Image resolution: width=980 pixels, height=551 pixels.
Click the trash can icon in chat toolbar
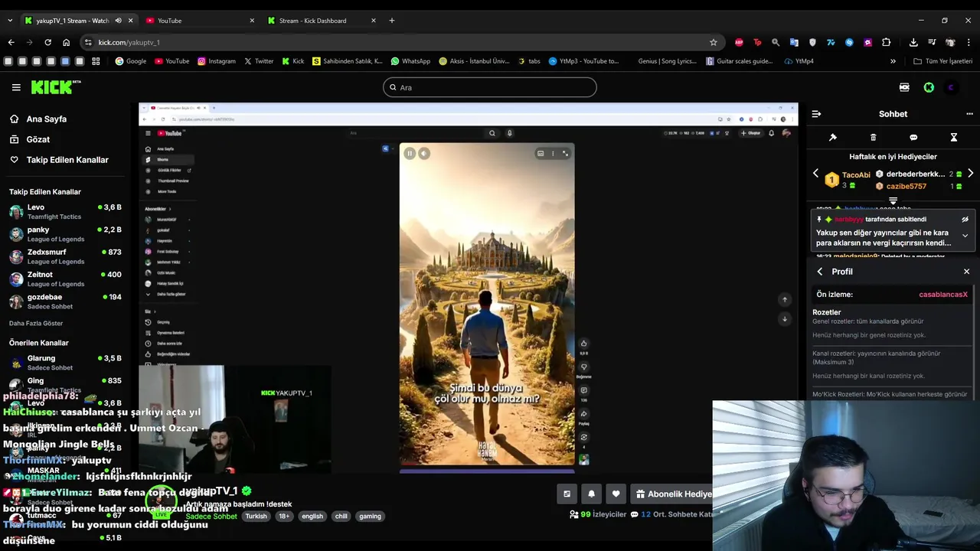pyautogui.click(x=873, y=138)
